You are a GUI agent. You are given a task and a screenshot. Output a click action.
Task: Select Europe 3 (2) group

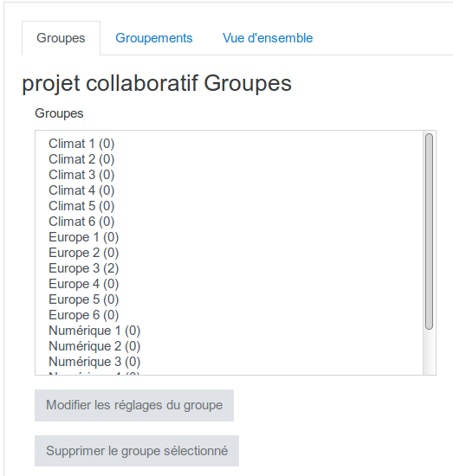point(229,268)
